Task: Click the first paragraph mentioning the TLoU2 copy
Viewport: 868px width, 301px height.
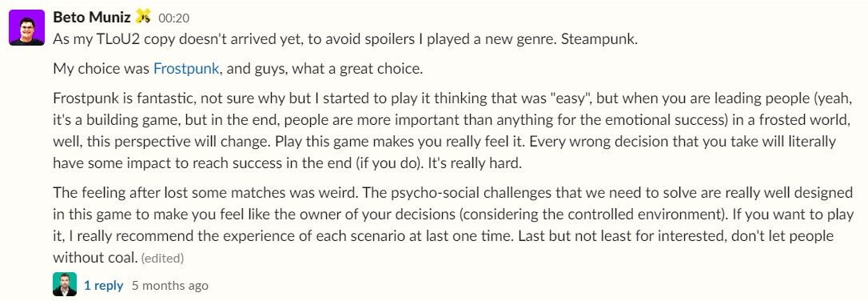Action: 345,41
